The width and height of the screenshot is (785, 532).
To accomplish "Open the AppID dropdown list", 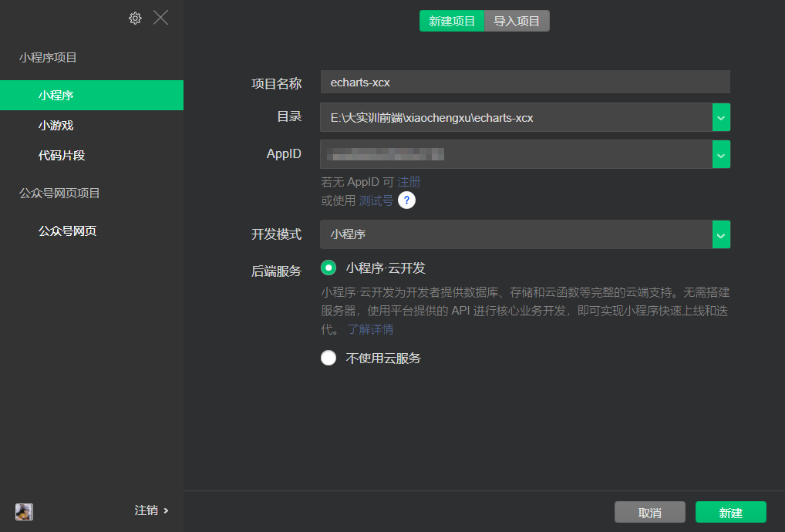I will coord(720,154).
